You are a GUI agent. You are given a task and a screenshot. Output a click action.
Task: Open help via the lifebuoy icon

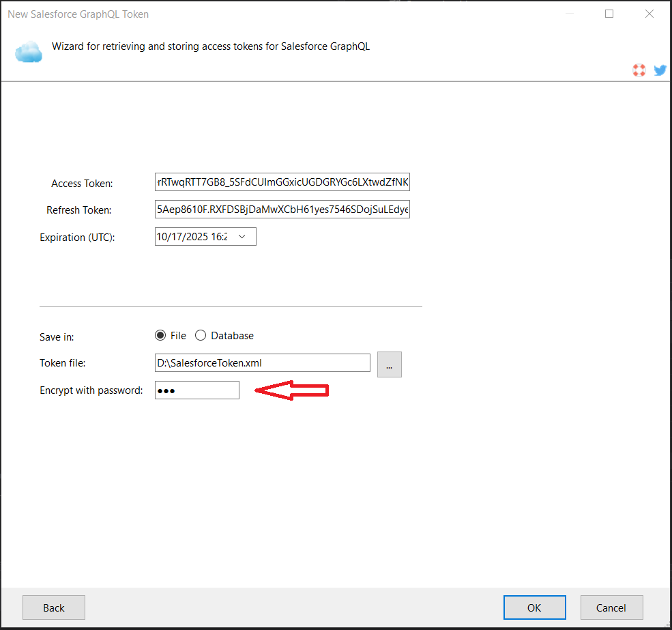(x=639, y=70)
